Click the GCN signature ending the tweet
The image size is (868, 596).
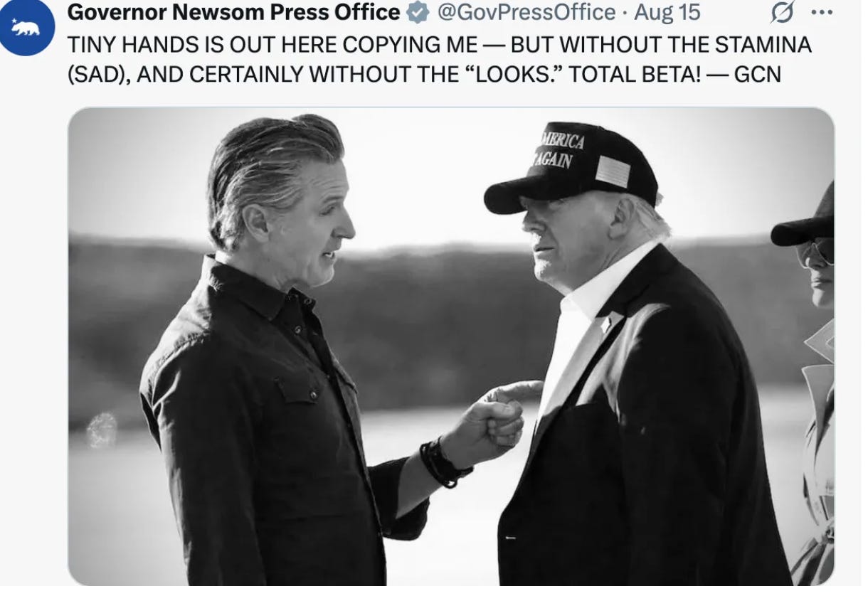click(x=757, y=74)
